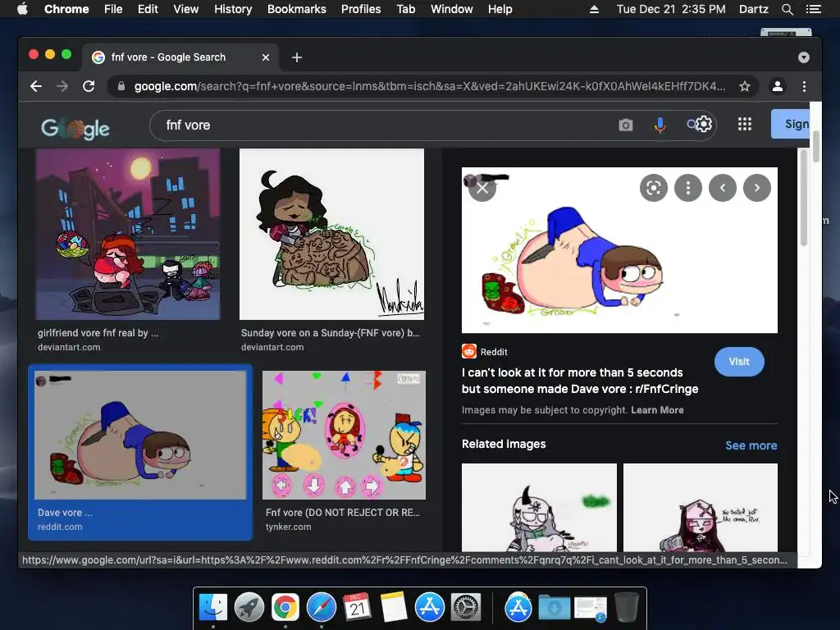Open the History menu
The height and width of the screenshot is (630, 840).
[x=233, y=9]
